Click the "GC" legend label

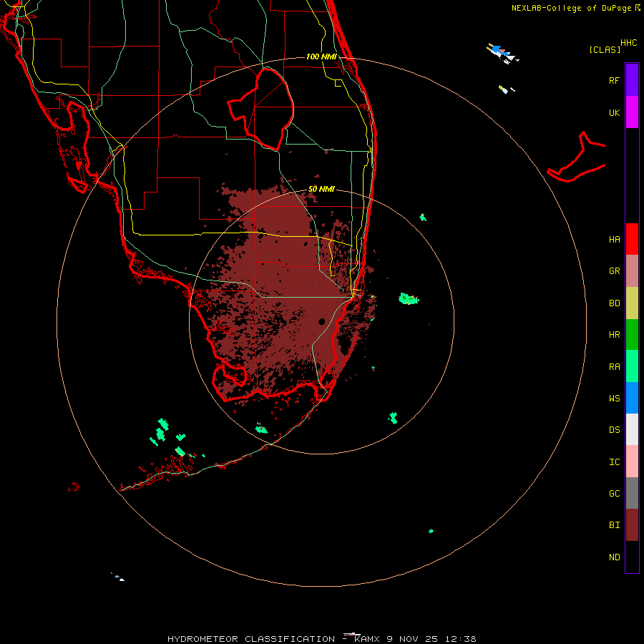point(614,494)
